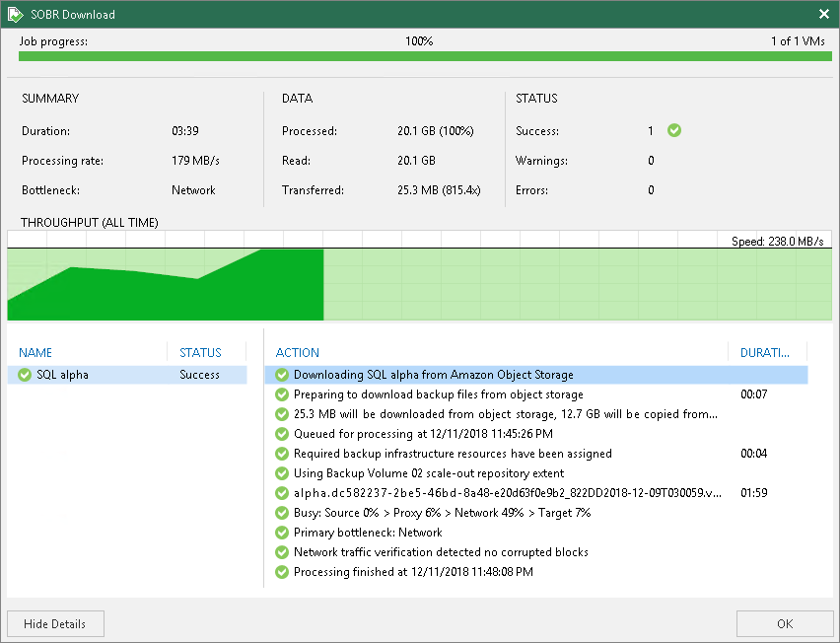This screenshot has height=643, width=840.
Task: Select the alpha.dc582237-2be5 file action row
Action: click(x=536, y=493)
